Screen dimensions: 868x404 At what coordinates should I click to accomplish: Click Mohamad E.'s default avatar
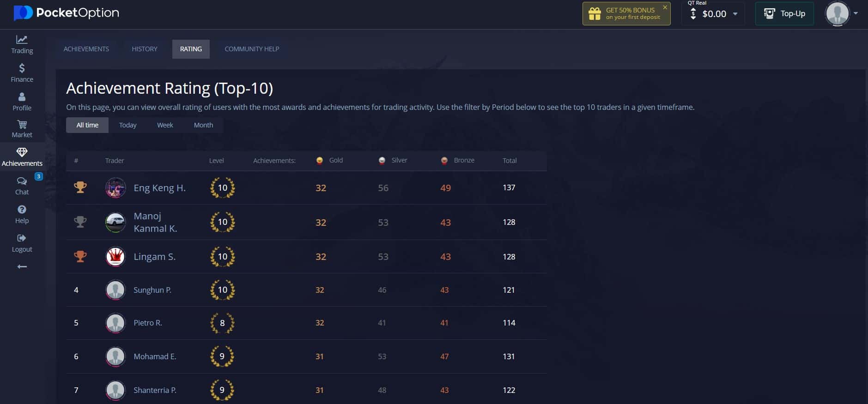115,356
